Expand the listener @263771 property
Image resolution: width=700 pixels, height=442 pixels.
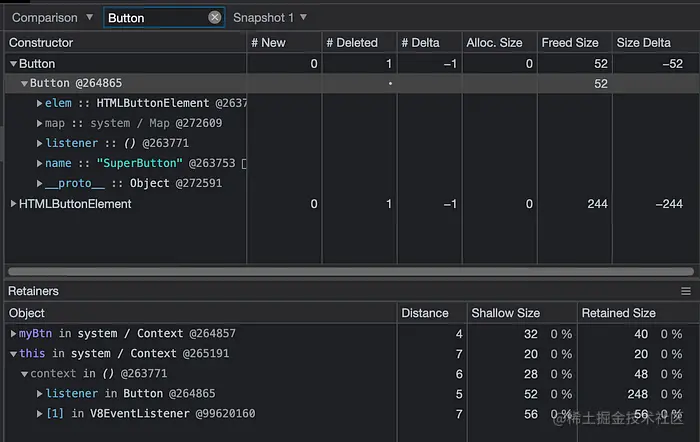pos(40,144)
